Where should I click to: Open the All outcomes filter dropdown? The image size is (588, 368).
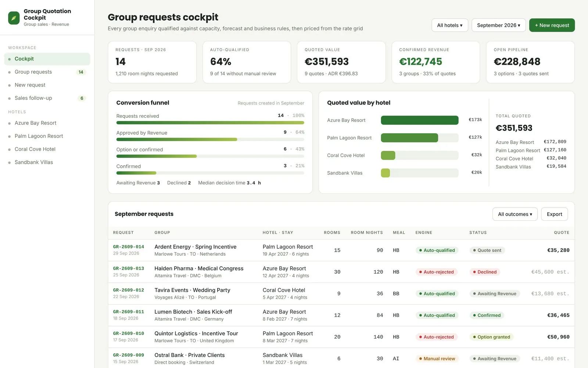click(515, 214)
